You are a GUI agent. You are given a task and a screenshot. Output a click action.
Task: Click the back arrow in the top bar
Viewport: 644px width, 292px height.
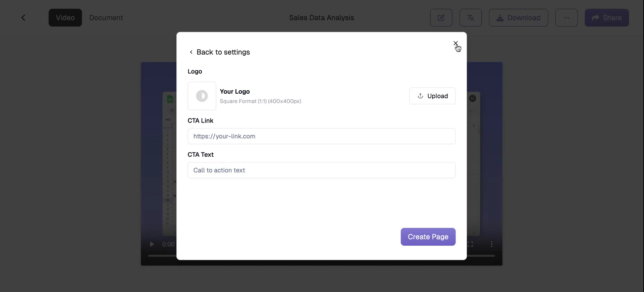coord(23,17)
